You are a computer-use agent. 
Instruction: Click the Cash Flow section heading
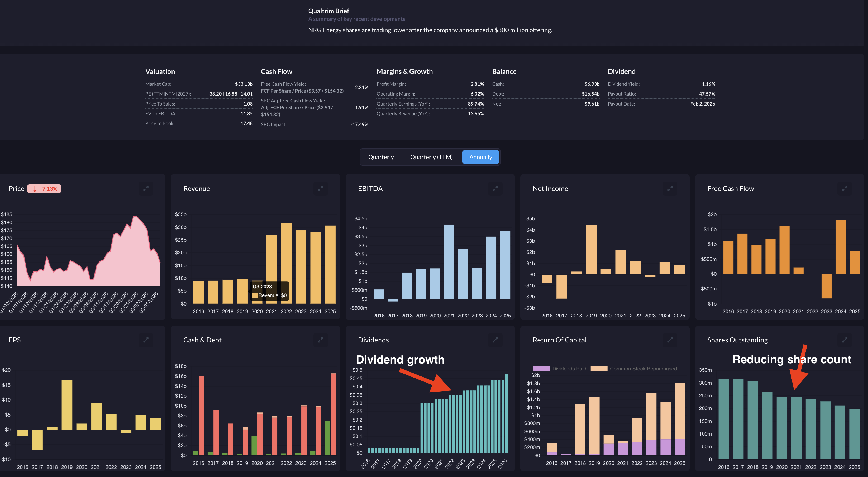[276, 71]
